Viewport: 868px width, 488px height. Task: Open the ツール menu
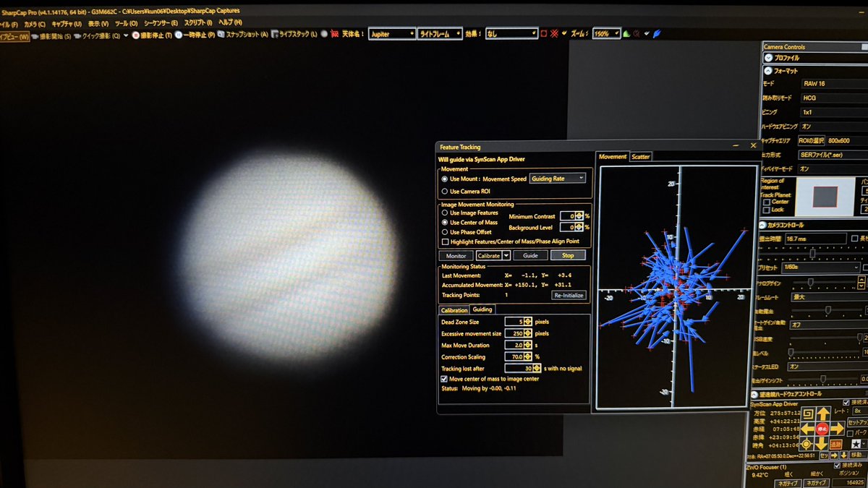point(127,24)
